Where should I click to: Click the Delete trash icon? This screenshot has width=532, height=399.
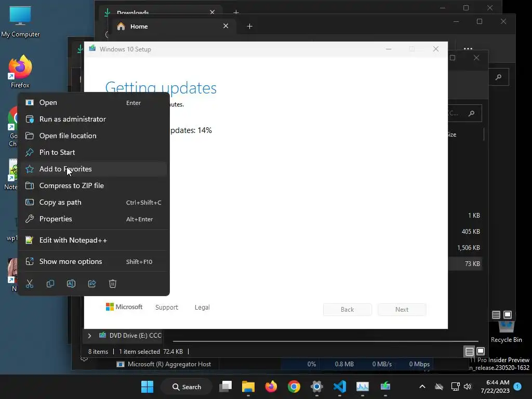[x=113, y=284]
